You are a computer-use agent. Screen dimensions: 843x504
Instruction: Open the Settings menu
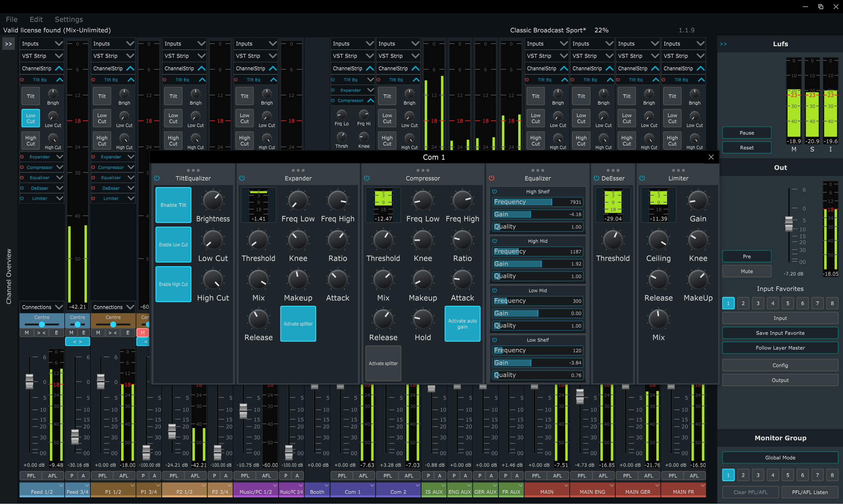point(69,19)
